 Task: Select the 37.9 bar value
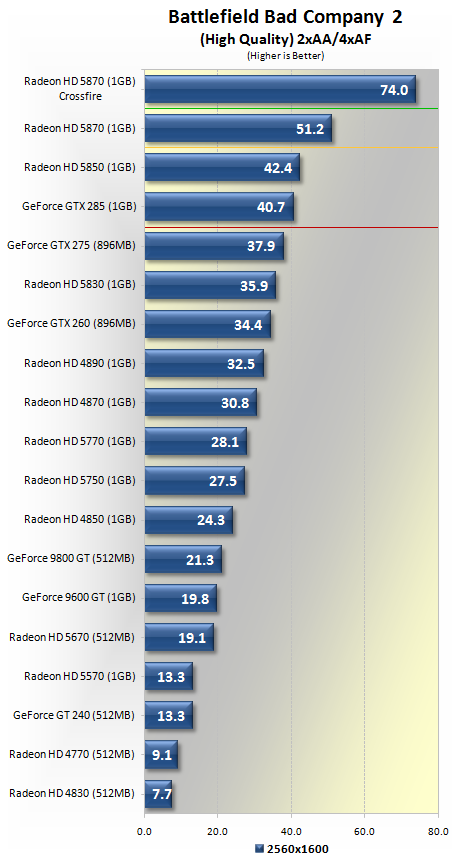(x=262, y=247)
